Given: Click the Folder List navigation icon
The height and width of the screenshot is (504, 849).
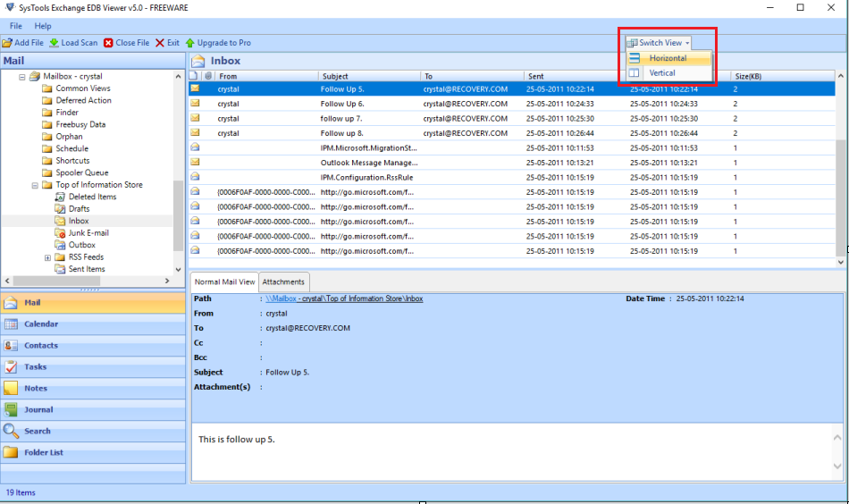Looking at the screenshot, I should click(x=11, y=452).
